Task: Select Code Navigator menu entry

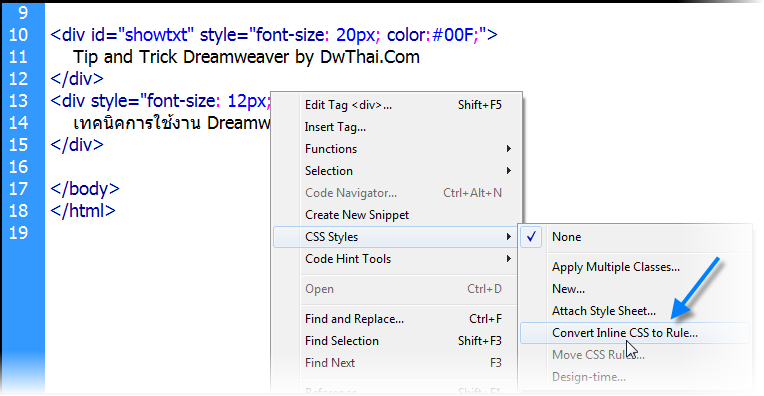Action: point(397,193)
